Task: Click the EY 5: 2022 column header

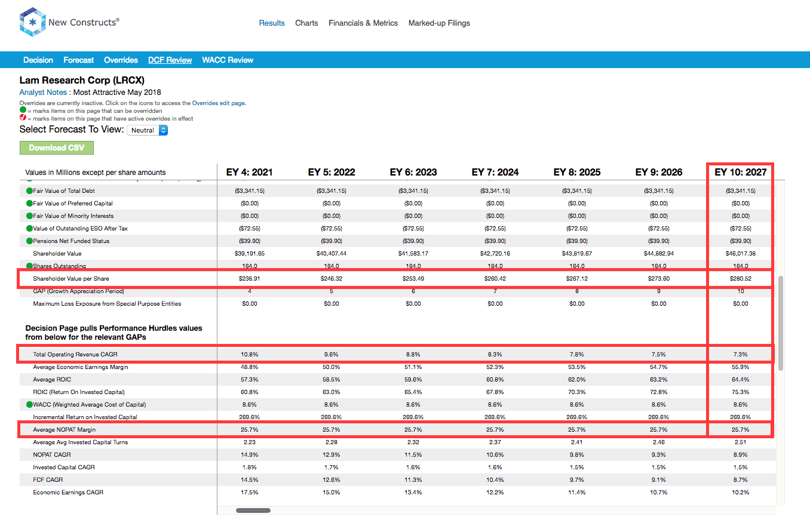Action: click(x=332, y=172)
